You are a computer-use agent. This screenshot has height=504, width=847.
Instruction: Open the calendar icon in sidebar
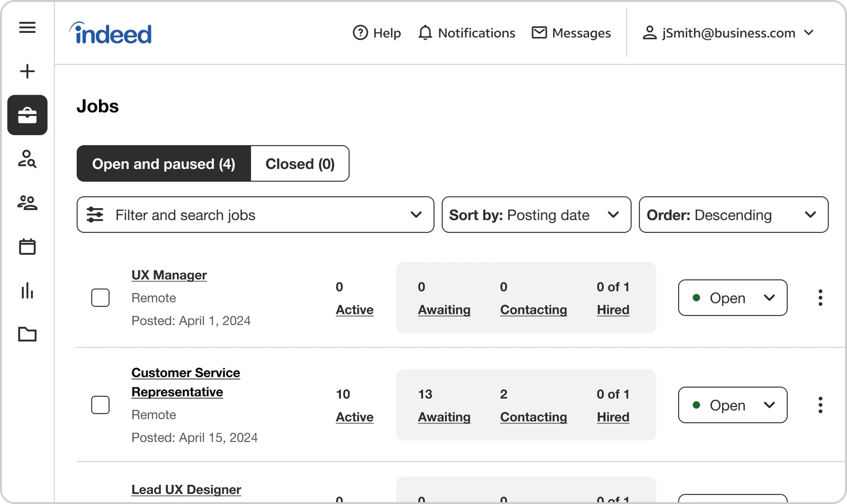click(27, 247)
